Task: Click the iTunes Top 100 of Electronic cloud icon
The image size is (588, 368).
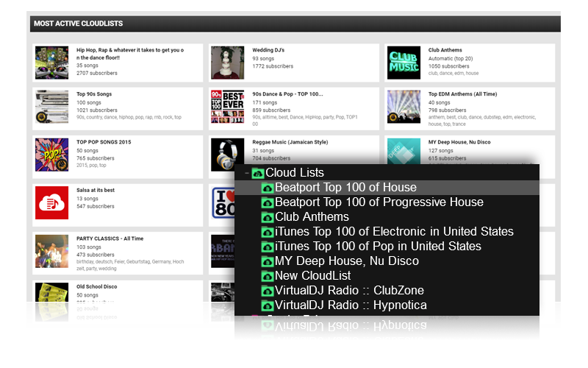Action: (268, 232)
